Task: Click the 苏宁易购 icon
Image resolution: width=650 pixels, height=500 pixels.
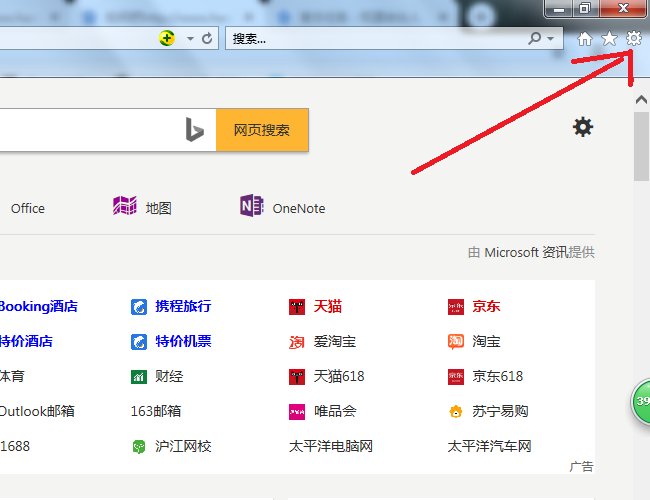Action: 456,412
